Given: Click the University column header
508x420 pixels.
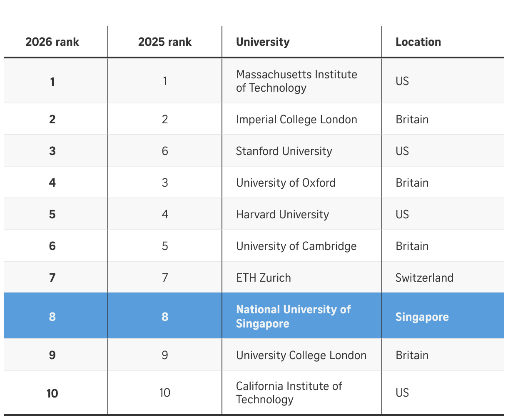Looking at the screenshot, I should [263, 42].
